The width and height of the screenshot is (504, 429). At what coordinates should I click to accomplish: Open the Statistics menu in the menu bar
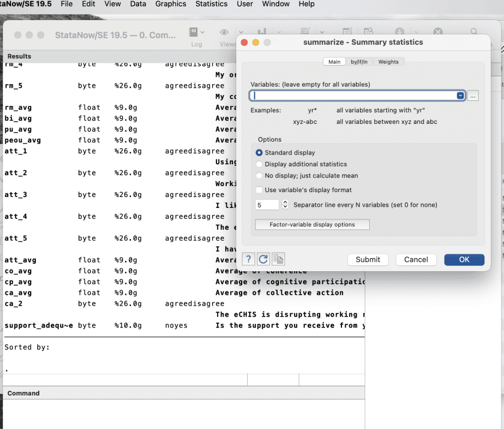coord(211,4)
